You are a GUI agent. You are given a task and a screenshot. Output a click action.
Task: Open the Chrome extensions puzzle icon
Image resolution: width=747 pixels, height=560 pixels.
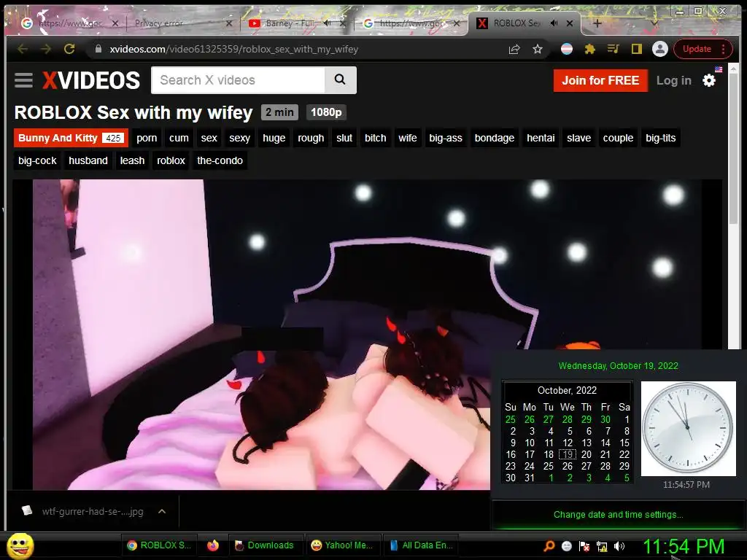pos(589,49)
